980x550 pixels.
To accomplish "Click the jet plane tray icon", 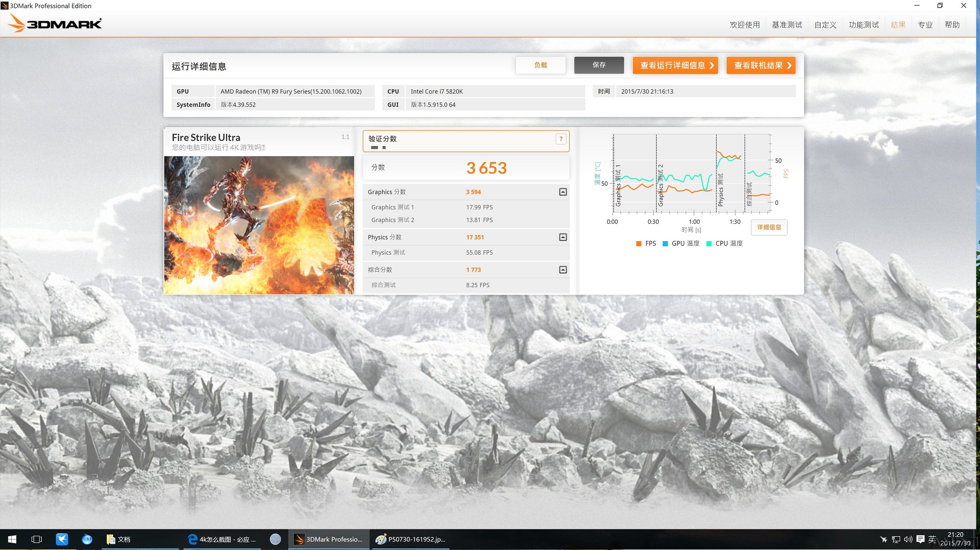I will click(x=883, y=539).
